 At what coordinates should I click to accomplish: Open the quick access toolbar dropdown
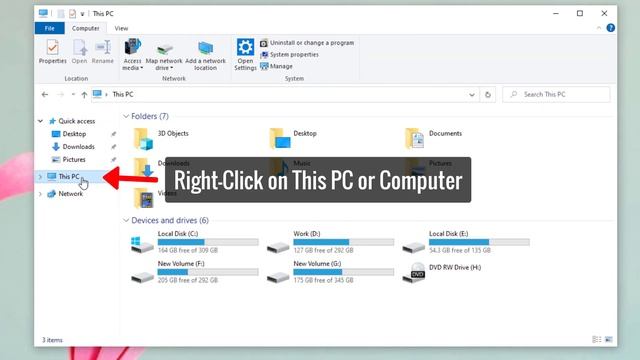tap(82, 14)
